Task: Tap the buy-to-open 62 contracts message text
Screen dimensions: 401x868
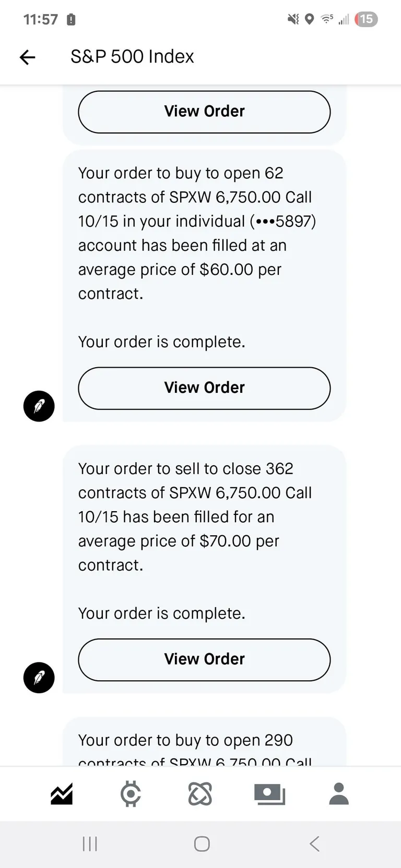Action: point(197,233)
